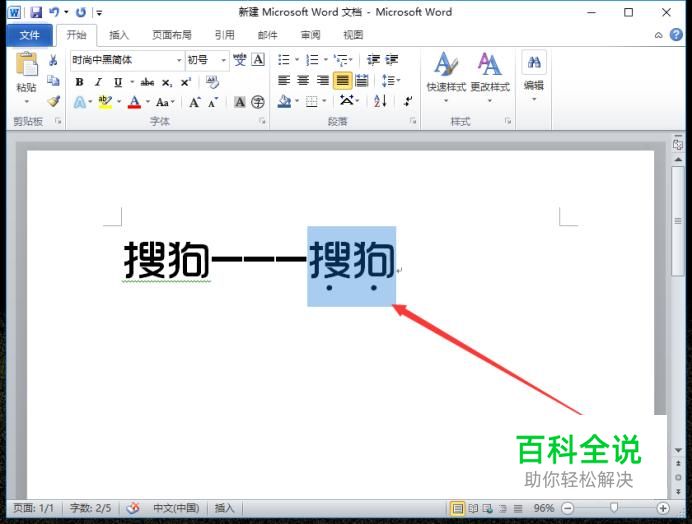692x524 pixels.
Task: Activate the Format Painter brush
Action: [53, 101]
